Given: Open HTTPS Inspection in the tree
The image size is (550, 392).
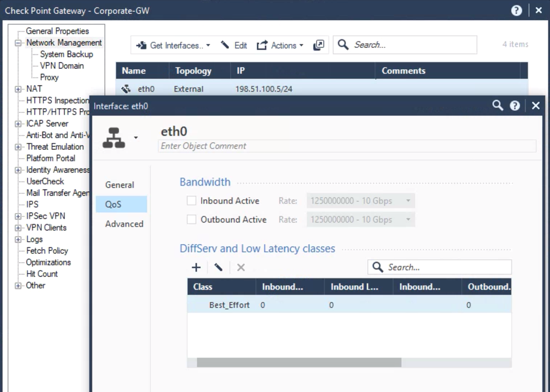Looking at the screenshot, I should point(57,101).
